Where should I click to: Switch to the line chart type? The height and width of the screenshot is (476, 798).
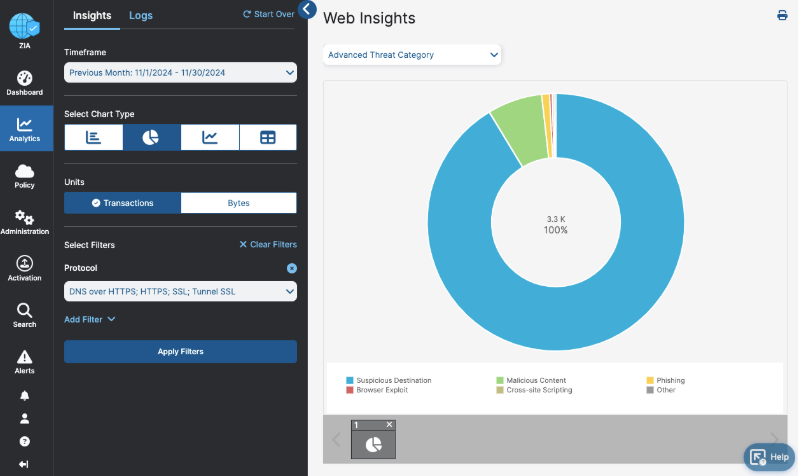click(210, 137)
